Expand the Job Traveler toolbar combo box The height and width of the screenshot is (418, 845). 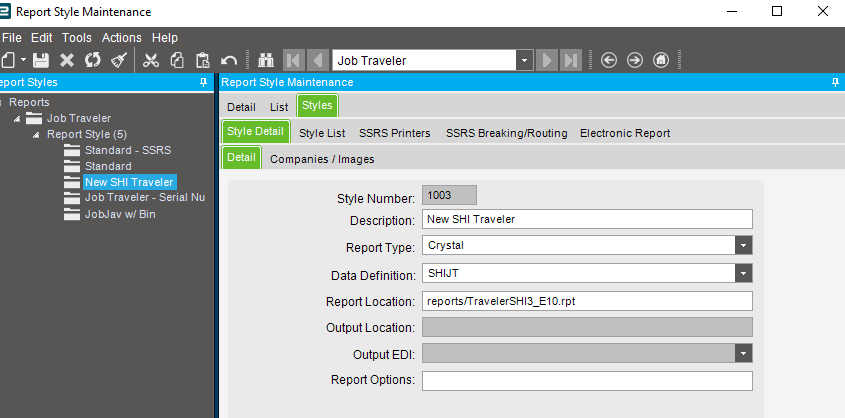tap(524, 60)
